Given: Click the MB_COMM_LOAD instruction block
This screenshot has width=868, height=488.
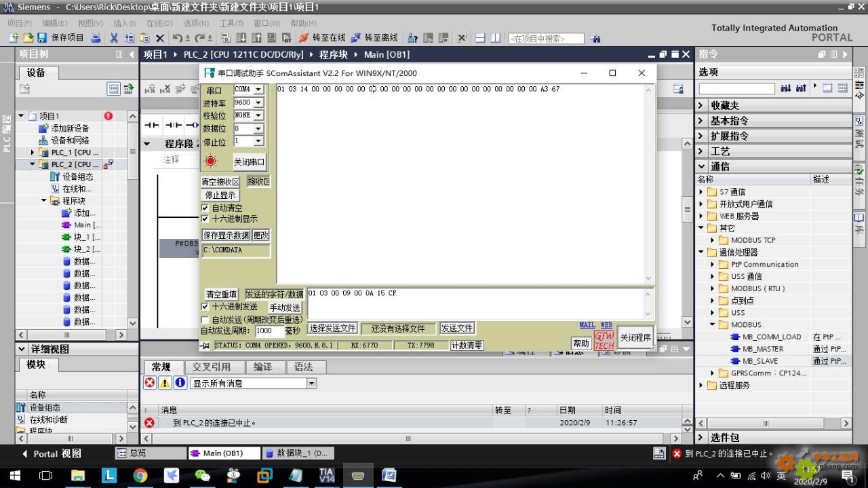Looking at the screenshot, I should [771, 337].
